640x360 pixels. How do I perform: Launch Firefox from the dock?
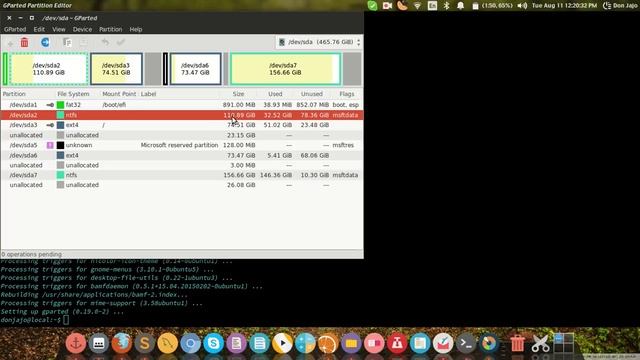pos(122,343)
